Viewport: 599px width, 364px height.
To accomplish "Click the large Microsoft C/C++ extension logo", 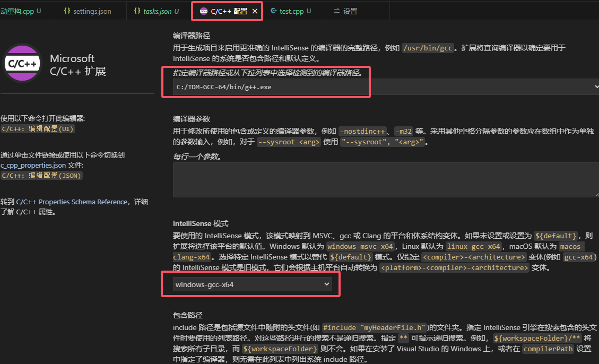I will [x=22, y=63].
